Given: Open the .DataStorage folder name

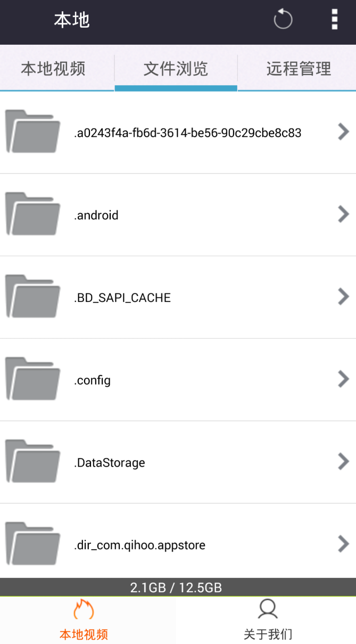Looking at the screenshot, I should 110,462.
